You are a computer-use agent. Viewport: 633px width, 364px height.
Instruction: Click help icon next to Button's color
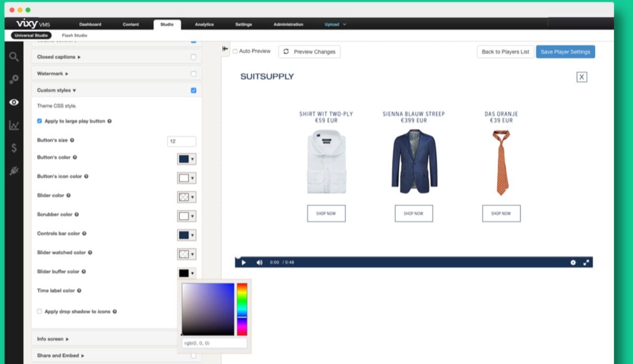click(75, 157)
